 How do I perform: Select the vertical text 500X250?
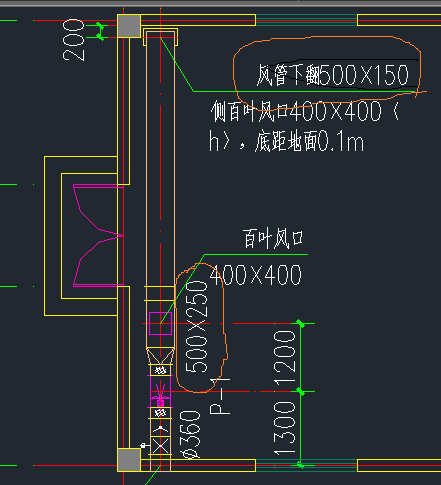coord(197,326)
